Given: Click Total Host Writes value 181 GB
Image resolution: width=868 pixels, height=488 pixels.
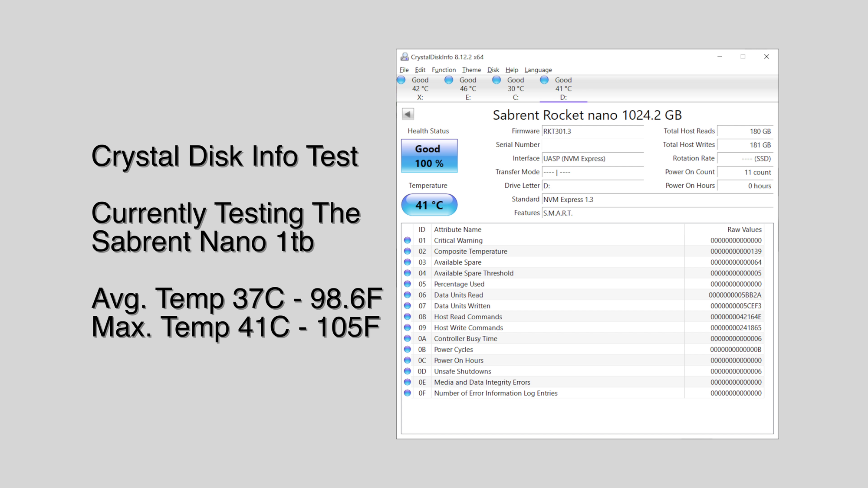Looking at the screenshot, I should pos(745,145).
